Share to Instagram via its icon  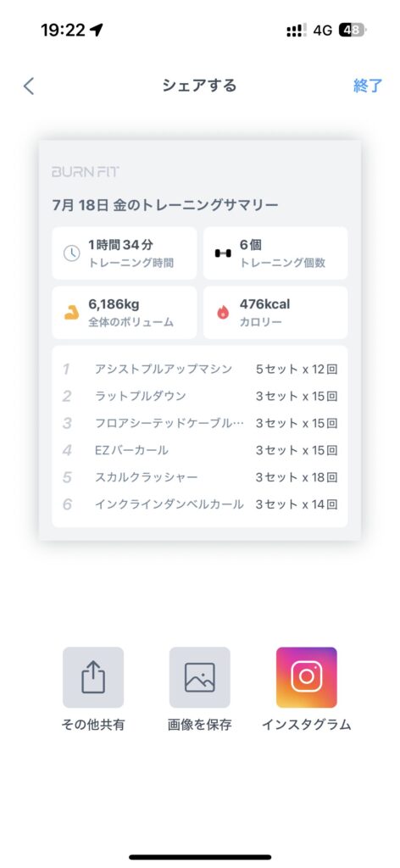[307, 677]
